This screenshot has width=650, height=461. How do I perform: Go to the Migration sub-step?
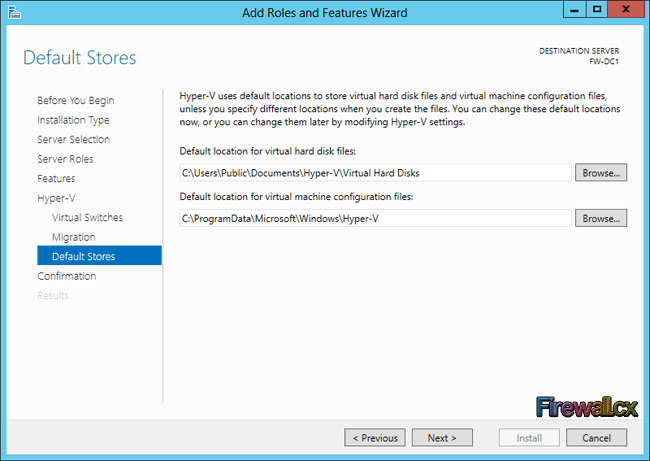pos(73,237)
